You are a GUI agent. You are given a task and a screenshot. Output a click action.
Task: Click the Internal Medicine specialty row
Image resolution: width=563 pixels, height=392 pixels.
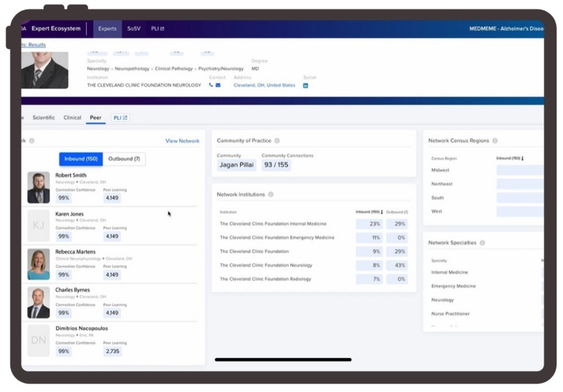pyautogui.click(x=487, y=272)
